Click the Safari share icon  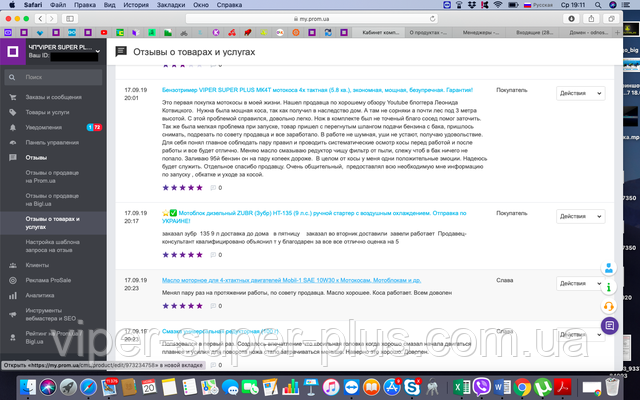[x=591, y=19]
